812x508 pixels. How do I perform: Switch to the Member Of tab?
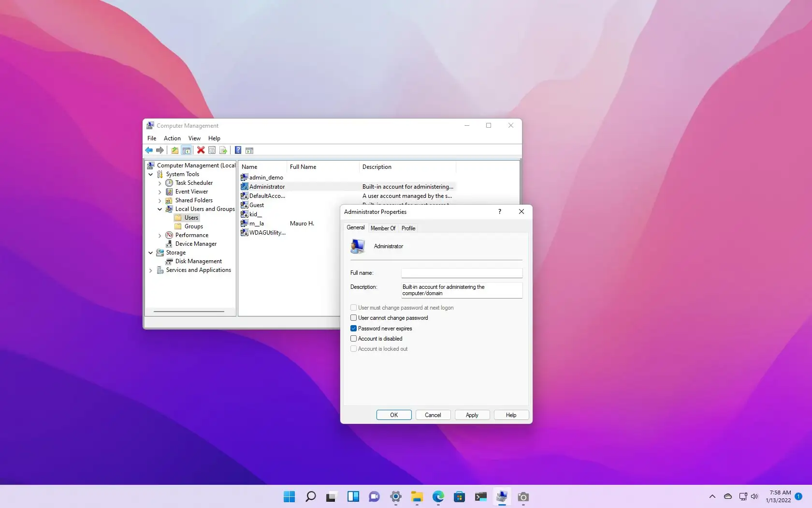point(383,228)
